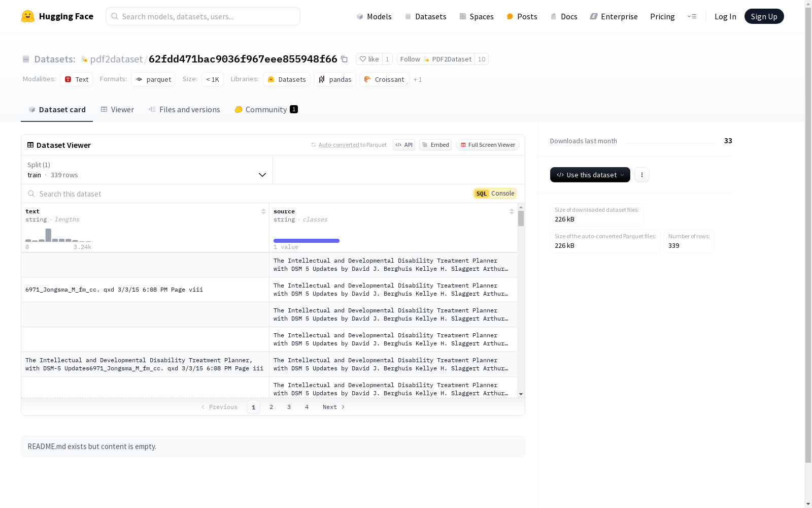Screen dimensions: 812x508
Task: Open the three-dot more options menu
Action: pyautogui.click(x=642, y=175)
